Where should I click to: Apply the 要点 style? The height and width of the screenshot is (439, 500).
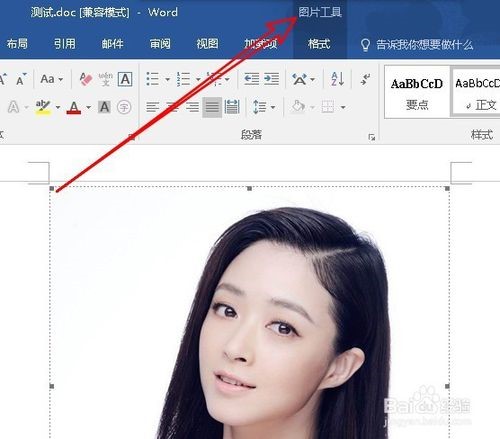pos(417,93)
